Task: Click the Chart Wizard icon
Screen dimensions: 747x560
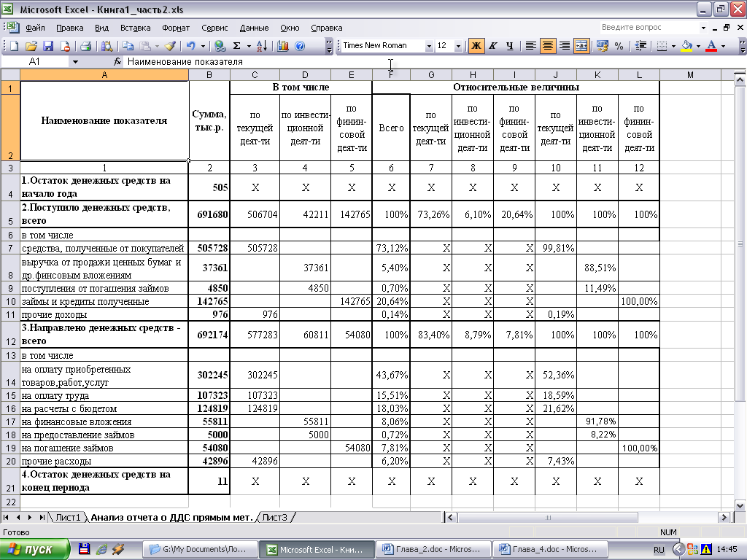Action: [283, 46]
